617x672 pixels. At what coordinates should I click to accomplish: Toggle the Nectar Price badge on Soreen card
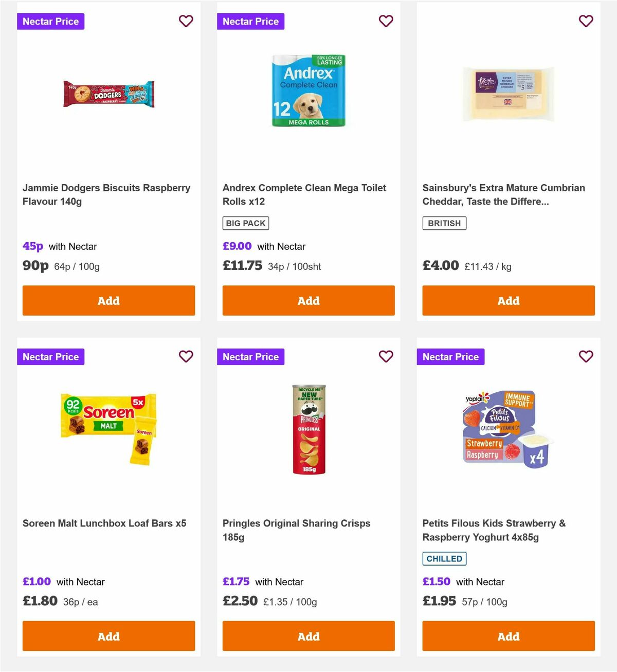(50, 356)
